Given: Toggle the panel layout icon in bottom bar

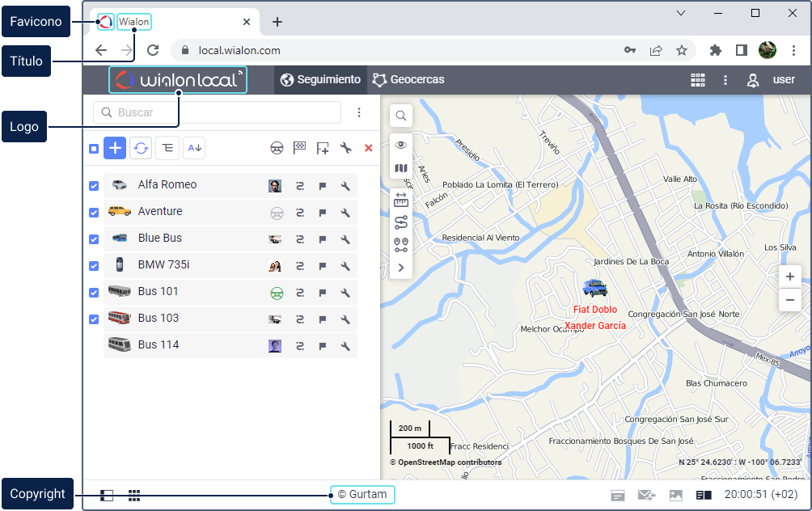Looking at the screenshot, I should [x=107, y=496].
